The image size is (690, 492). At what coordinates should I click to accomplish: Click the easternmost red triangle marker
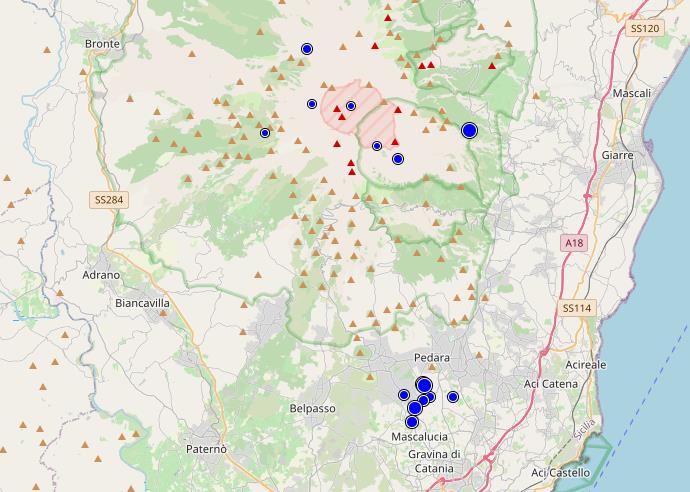pos(493,65)
